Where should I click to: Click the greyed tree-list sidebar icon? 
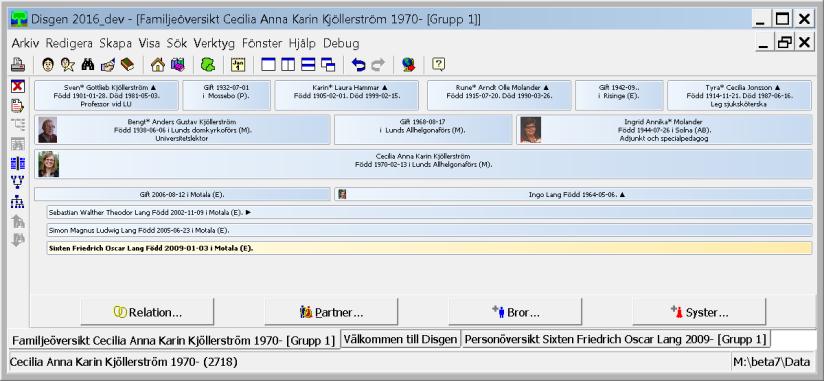17,125
